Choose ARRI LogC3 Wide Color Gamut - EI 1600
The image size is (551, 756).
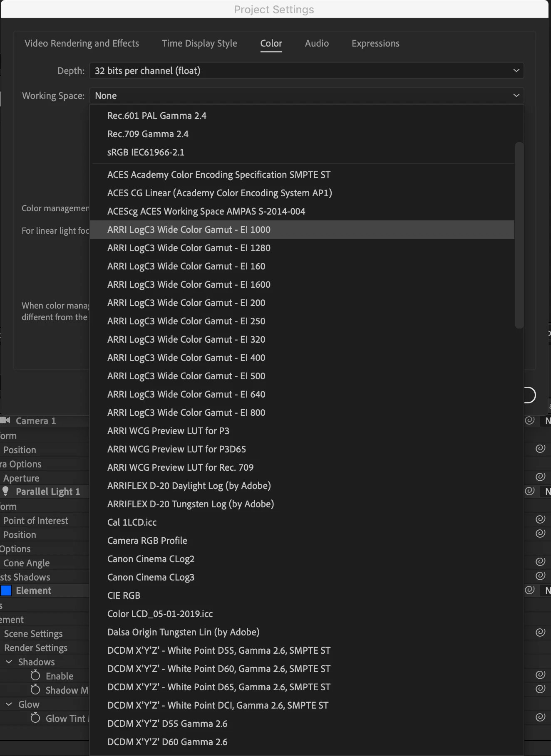click(x=302, y=284)
